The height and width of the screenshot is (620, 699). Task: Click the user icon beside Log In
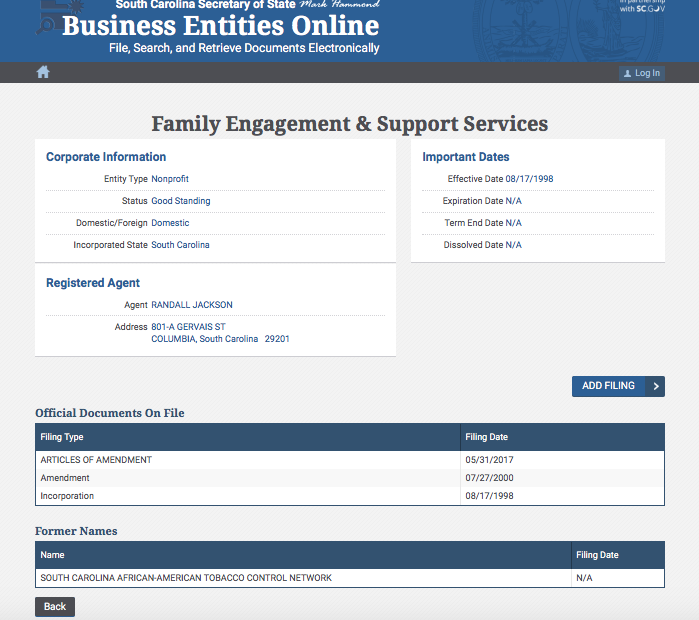pos(627,74)
